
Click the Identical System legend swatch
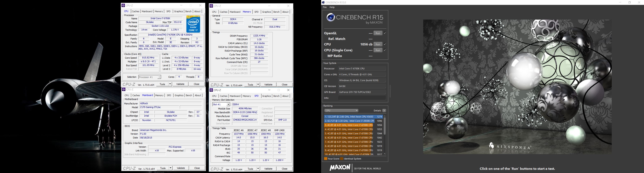click(342, 159)
